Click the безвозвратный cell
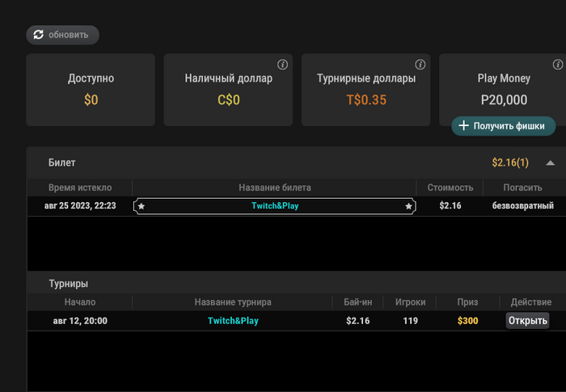 click(x=523, y=206)
